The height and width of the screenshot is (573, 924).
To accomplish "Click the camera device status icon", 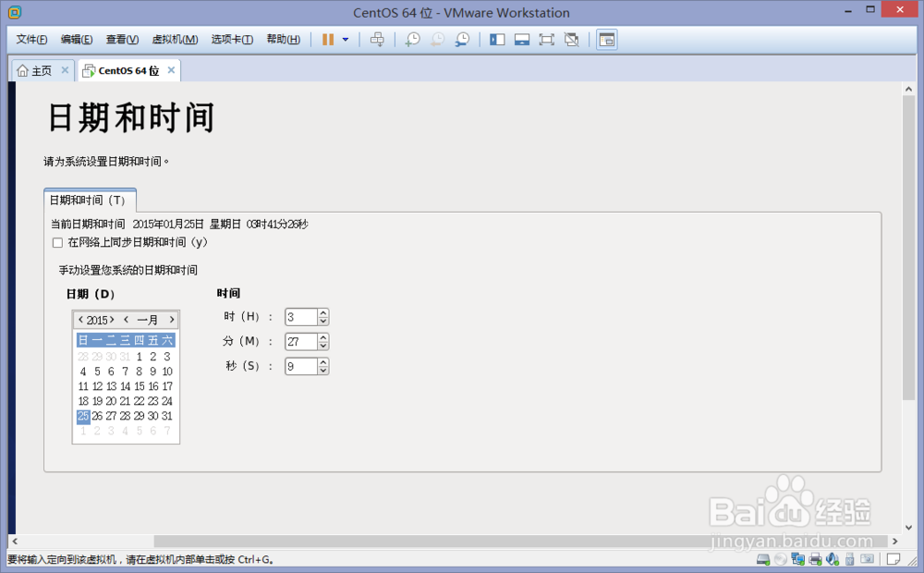I will click(x=867, y=559).
